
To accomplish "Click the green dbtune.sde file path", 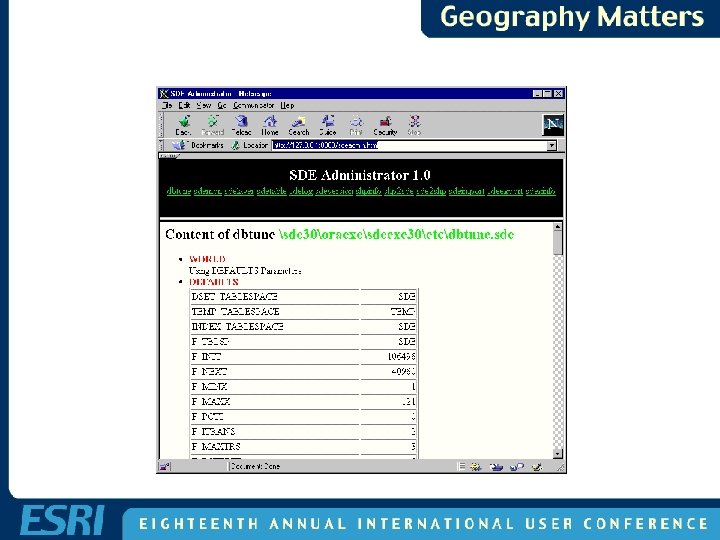I will pos(396,234).
